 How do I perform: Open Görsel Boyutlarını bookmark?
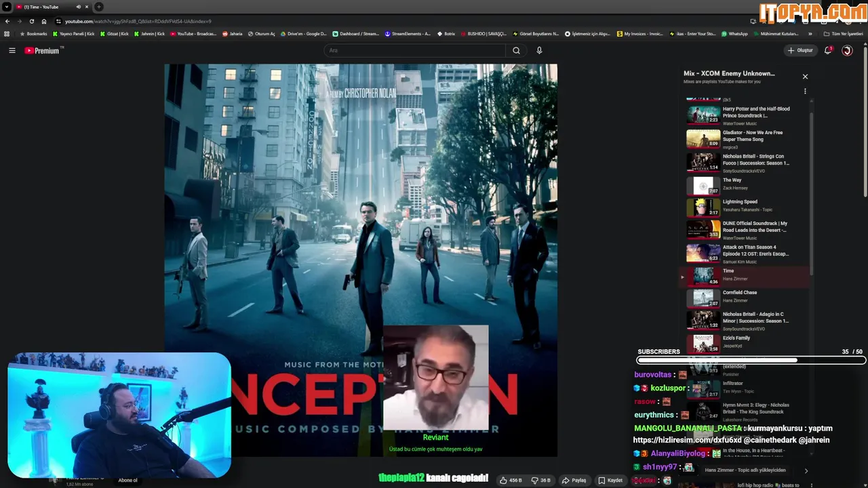coord(536,33)
